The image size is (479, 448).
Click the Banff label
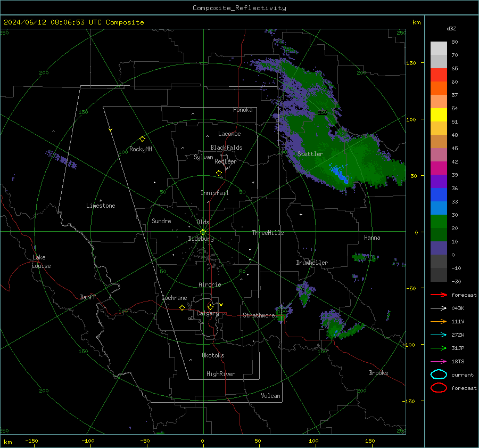pyautogui.click(x=88, y=297)
